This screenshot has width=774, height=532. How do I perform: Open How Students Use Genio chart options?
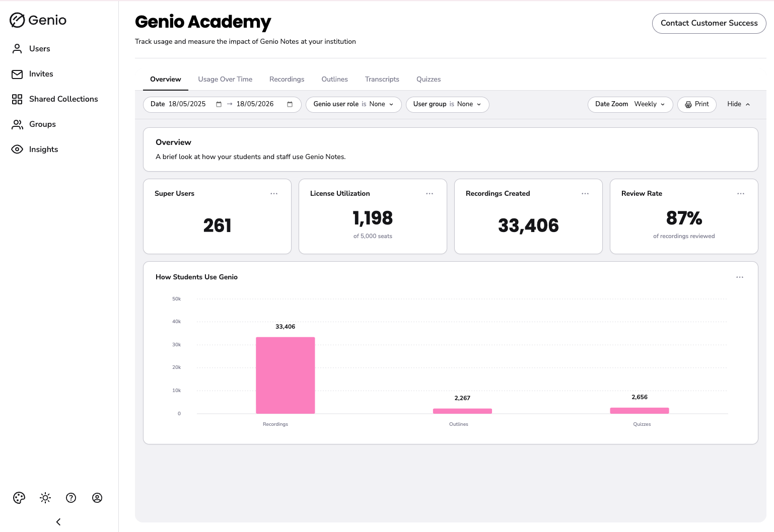740,277
